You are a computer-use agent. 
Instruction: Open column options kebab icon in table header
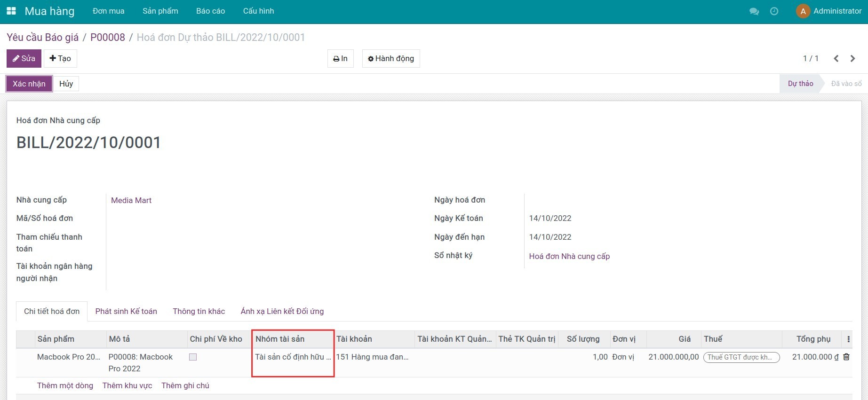(848, 339)
